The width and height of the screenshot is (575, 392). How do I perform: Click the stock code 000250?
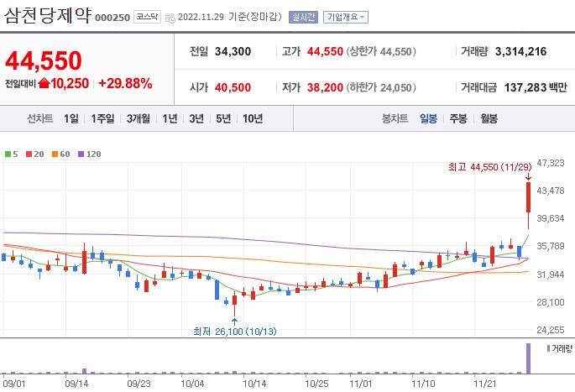(x=112, y=18)
